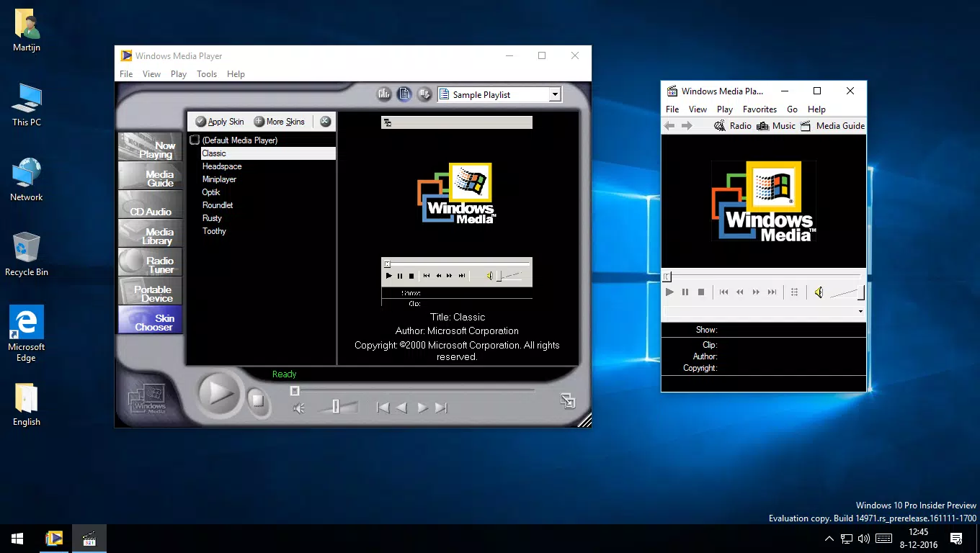This screenshot has width=980, height=553.
Task: Click the Radio toolbar button
Action: (x=733, y=126)
